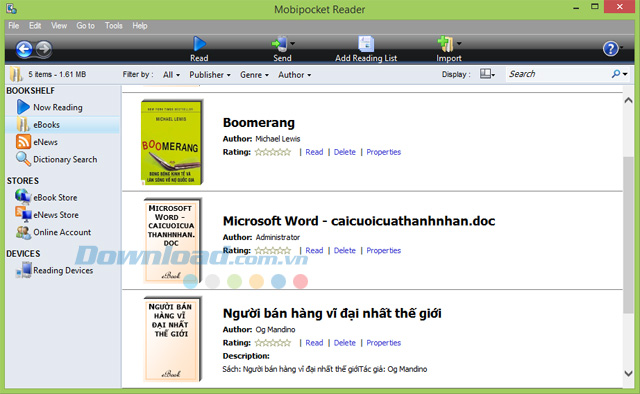Click the Dictionary Search sidebar label
This screenshot has height=394, width=640.
[x=65, y=159]
